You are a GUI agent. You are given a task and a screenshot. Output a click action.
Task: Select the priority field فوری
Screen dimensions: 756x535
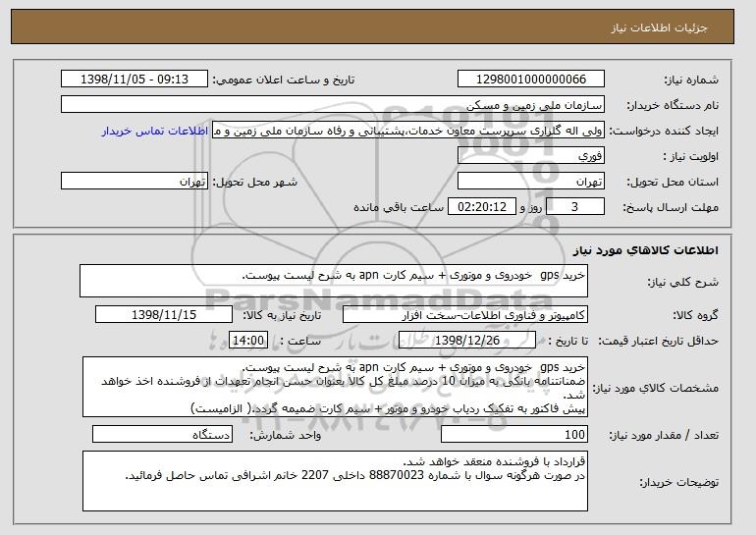531,156
